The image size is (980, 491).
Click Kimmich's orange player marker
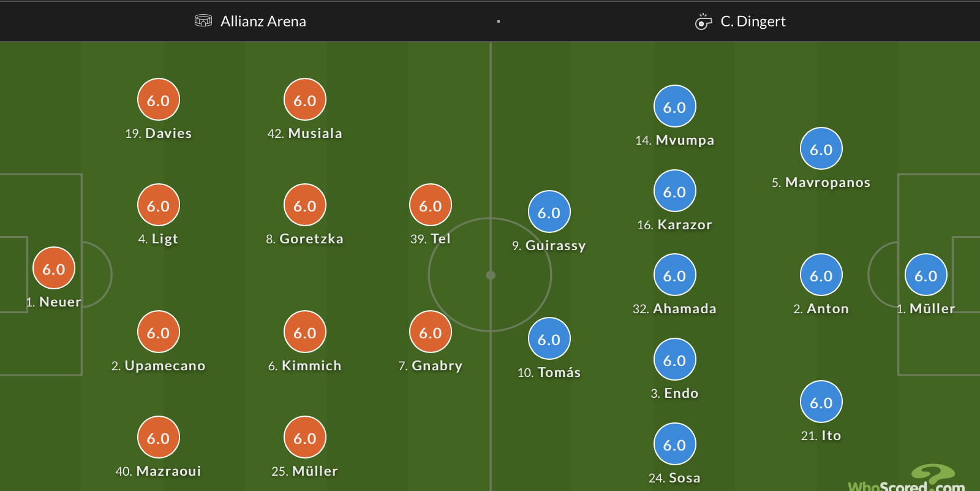coord(305,332)
